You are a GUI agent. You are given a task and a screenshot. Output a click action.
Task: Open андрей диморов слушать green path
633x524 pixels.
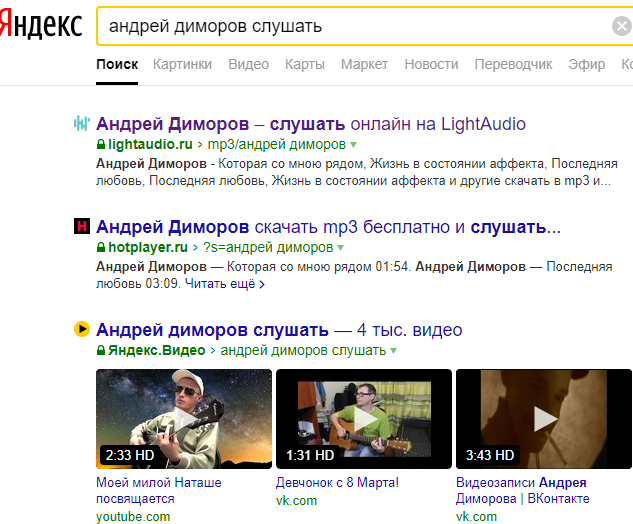tap(303, 350)
